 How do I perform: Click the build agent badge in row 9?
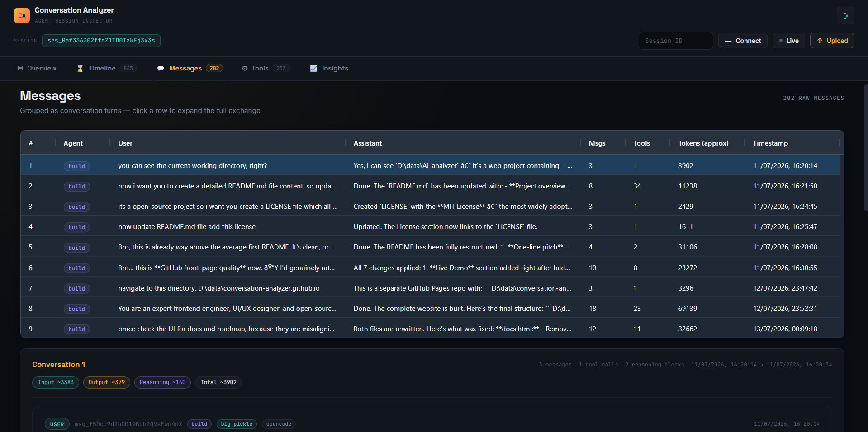76,329
